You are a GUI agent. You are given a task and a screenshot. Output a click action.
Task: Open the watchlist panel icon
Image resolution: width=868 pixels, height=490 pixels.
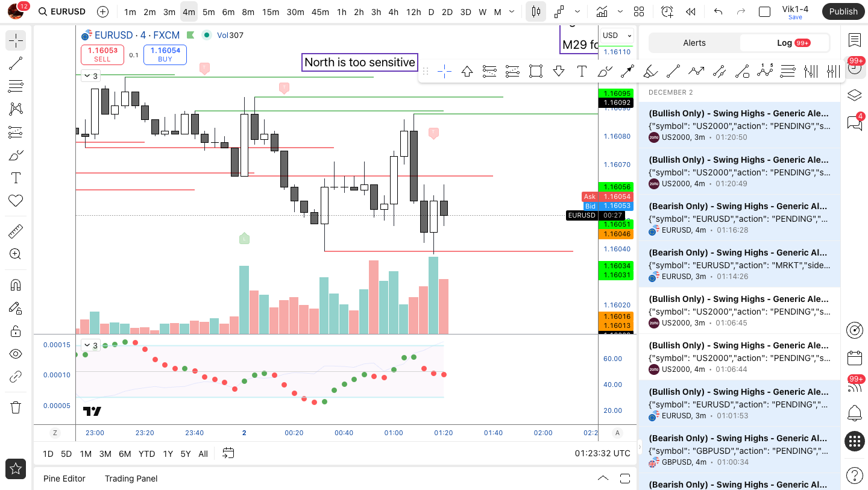854,40
